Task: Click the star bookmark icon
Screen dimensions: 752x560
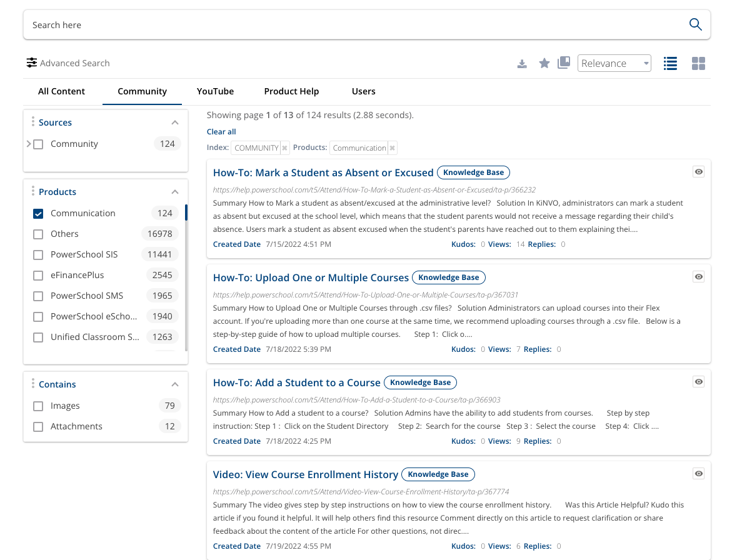Action: (x=544, y=63)
